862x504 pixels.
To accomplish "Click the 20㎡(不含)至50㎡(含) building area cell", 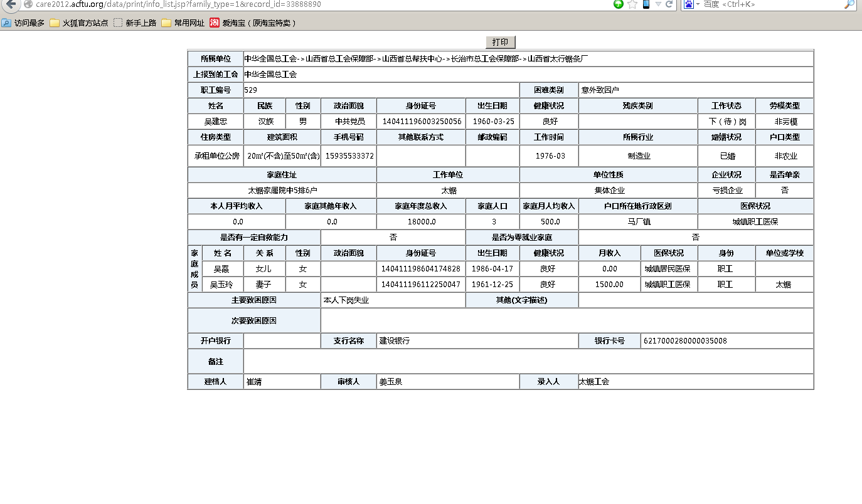I will point(282,156).
